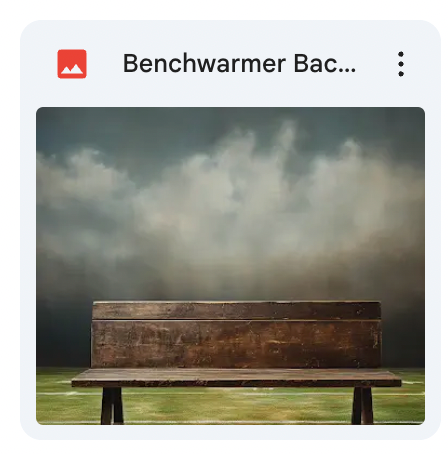
Task: Click the bench backrest in the thumbnail
Action: click(236, 335)
